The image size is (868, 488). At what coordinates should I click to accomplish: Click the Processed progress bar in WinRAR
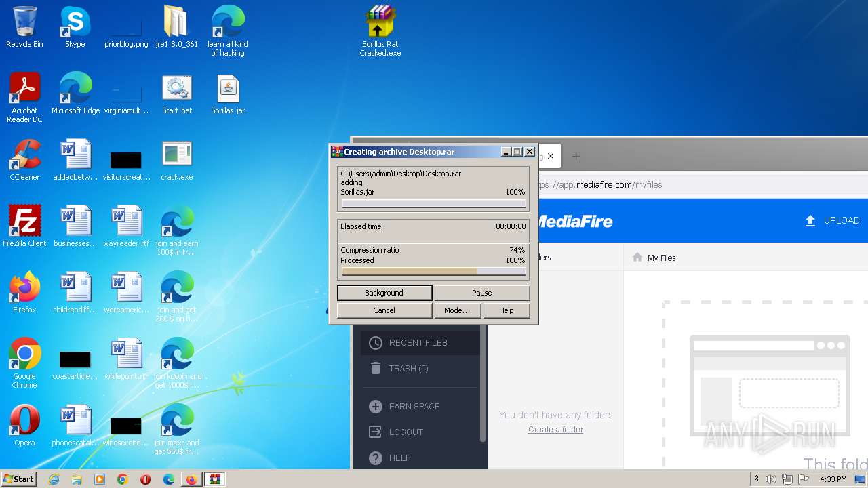(x=433, y=271)
